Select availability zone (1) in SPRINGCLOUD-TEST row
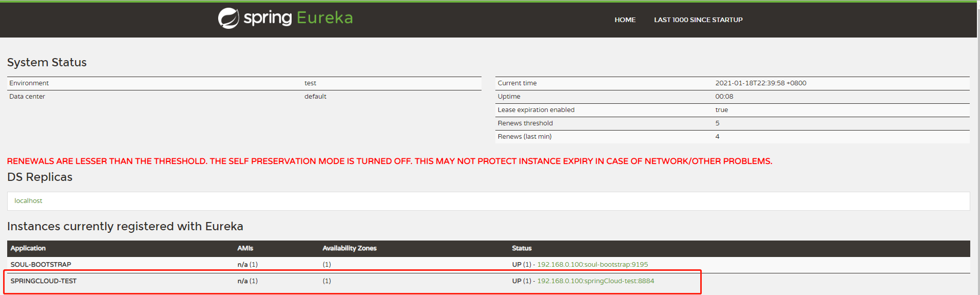The image size is (980, 295). tap(326, 281)
